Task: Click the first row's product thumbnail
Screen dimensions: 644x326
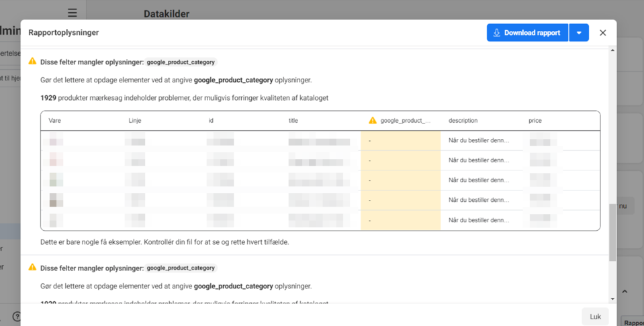Action: tap(56, 140)
